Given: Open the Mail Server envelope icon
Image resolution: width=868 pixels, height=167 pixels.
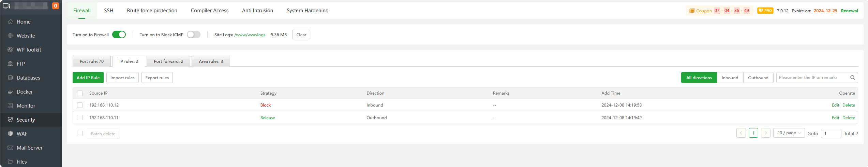Looking at the screenshot, I should (10, 148).
